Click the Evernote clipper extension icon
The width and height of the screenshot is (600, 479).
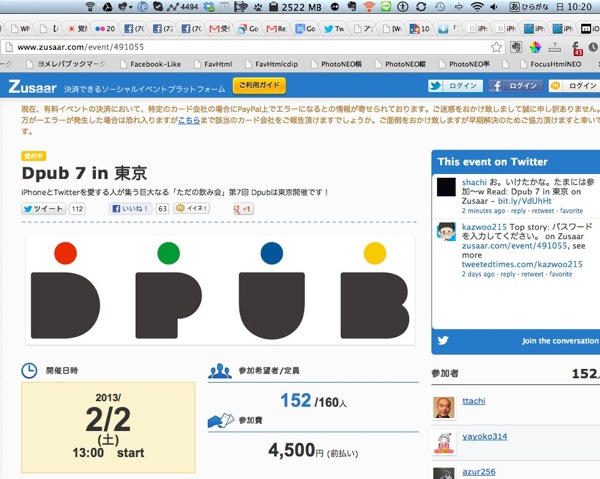point(516,47)
